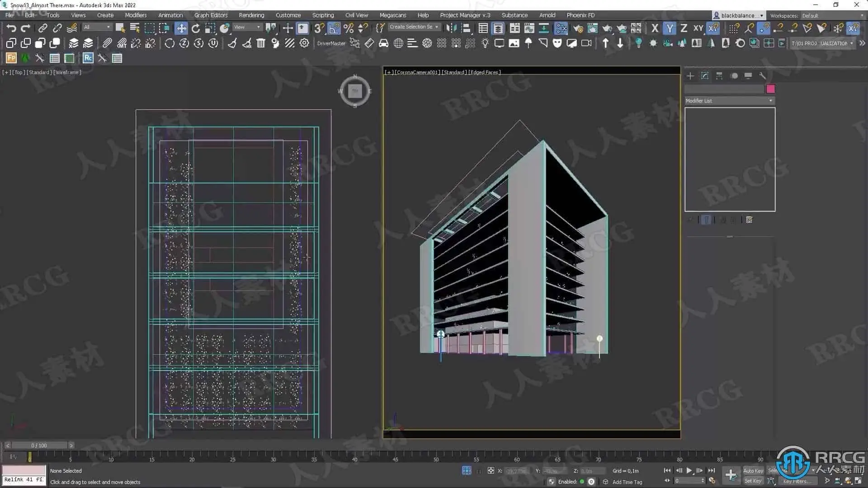The image size is (868, 488).
Task: Expand the Create Selection Set dropdown
Action: point(414,27)
